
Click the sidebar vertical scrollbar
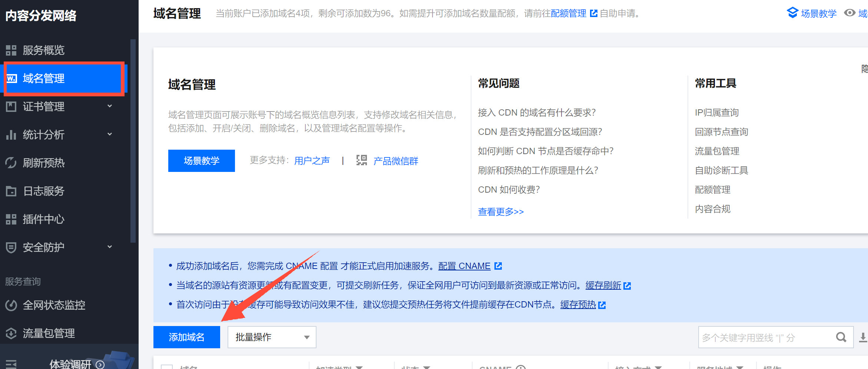[133, 141]
